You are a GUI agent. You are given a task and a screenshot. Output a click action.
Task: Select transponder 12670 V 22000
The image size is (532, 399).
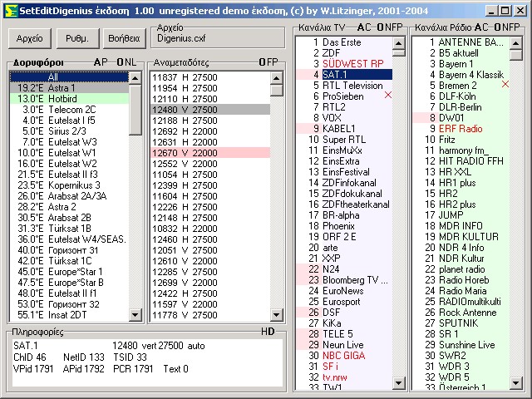185,153
